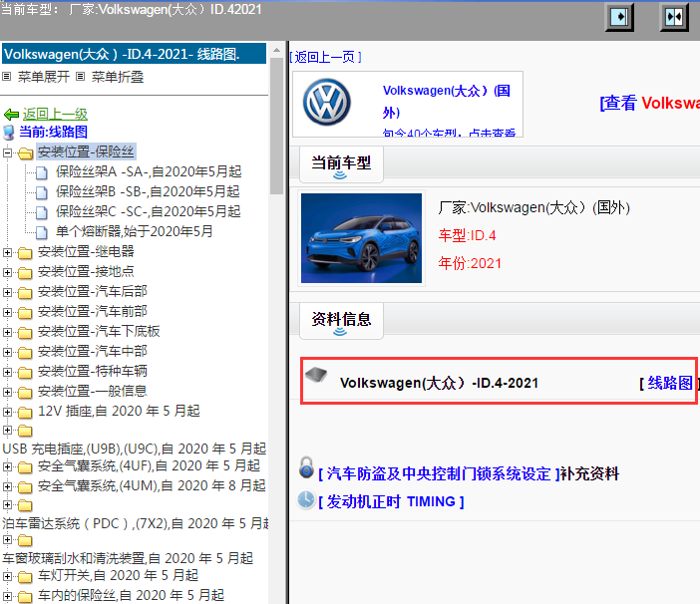
Task: Click the folder icon for 安全气囊系统,(4UF)
Action: (x=25, y=467)
